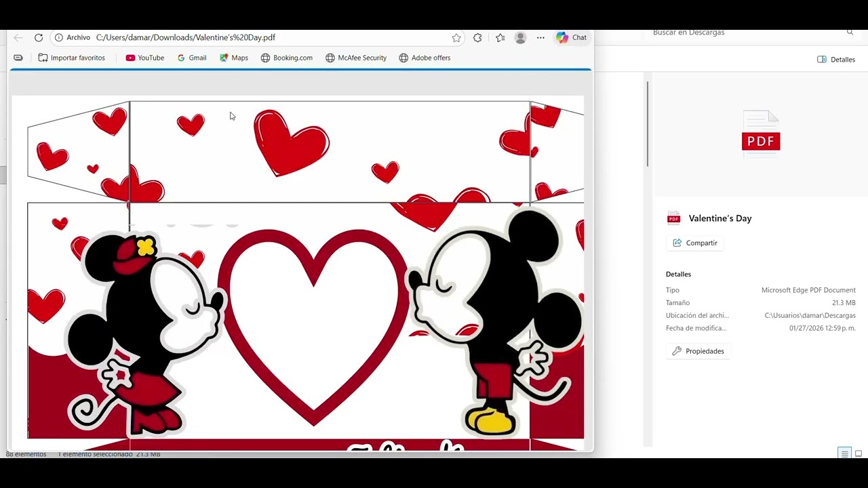Click the Microsoft Edge PDF Document type value

[x=808, y=290]
